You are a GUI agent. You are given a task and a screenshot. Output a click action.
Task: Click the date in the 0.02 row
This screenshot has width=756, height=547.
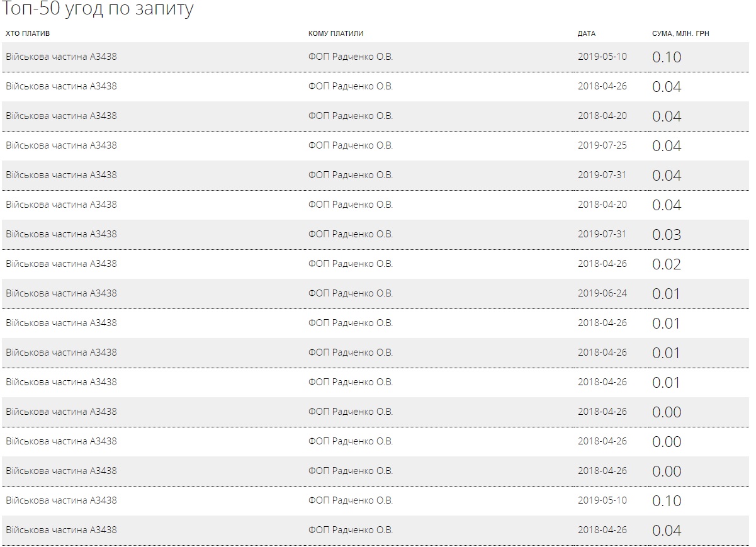602,264
